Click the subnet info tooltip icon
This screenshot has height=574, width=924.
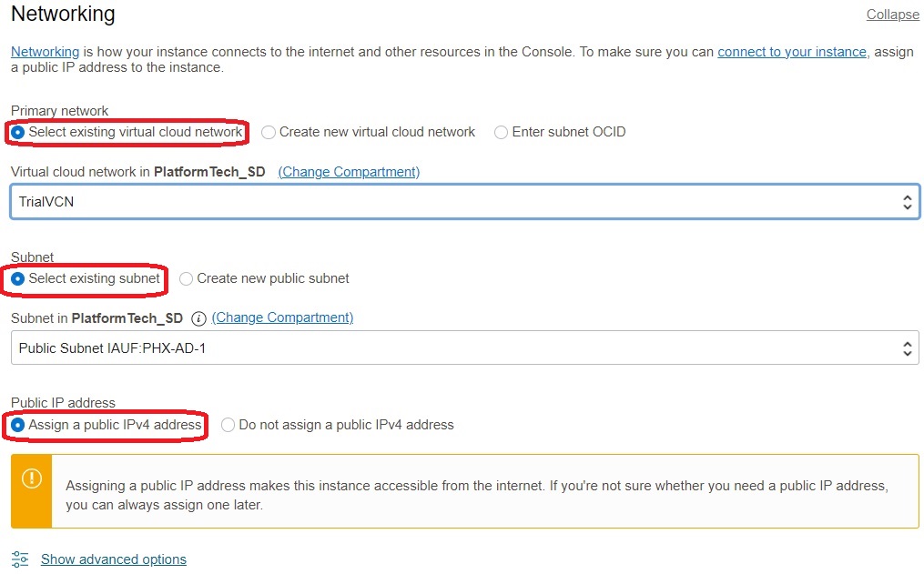coord(199,318)
